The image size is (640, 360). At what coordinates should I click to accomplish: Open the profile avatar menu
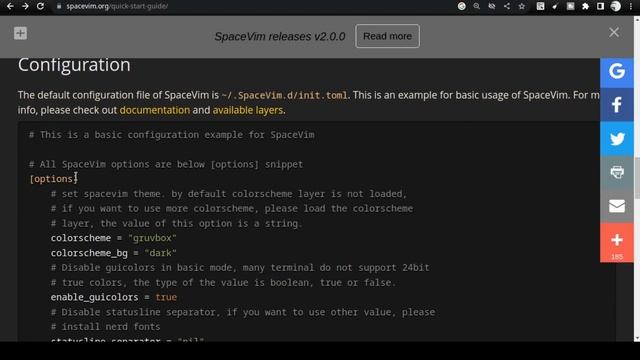(616, 6)
